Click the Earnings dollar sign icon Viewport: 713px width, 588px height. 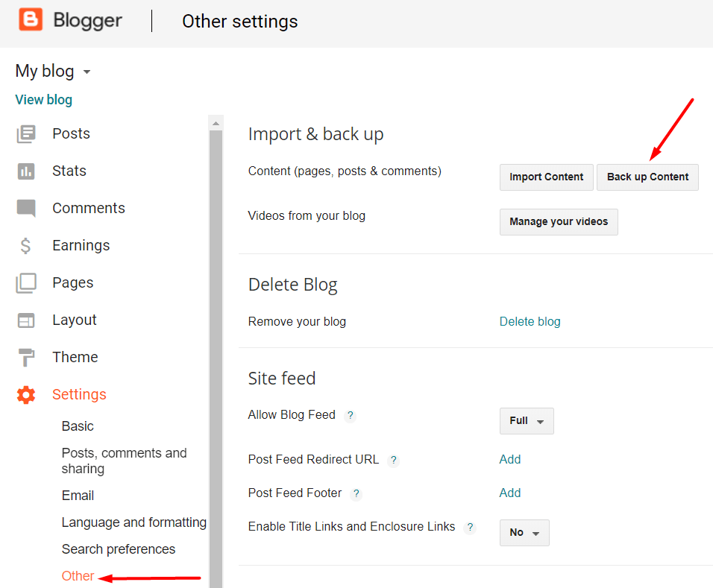click(26, 246)
